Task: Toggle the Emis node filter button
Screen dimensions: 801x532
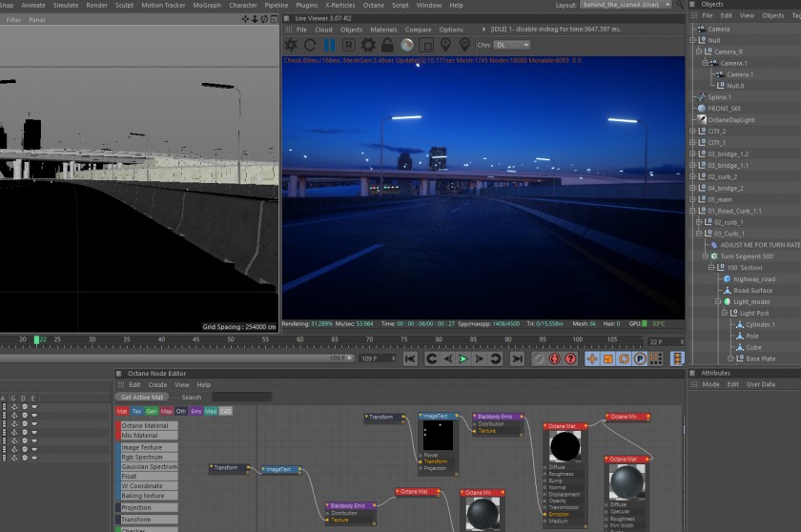Action: (196, 411)
